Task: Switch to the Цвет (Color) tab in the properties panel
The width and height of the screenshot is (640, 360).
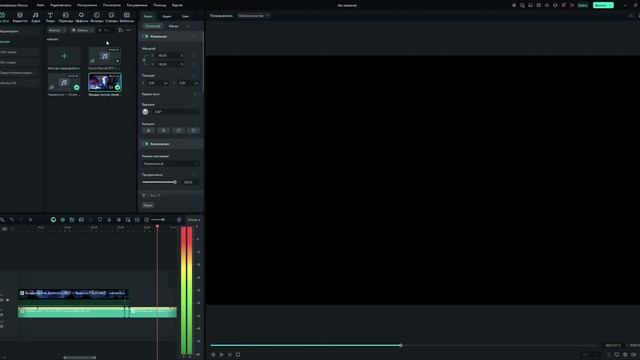Action: [x=185, y=16]
